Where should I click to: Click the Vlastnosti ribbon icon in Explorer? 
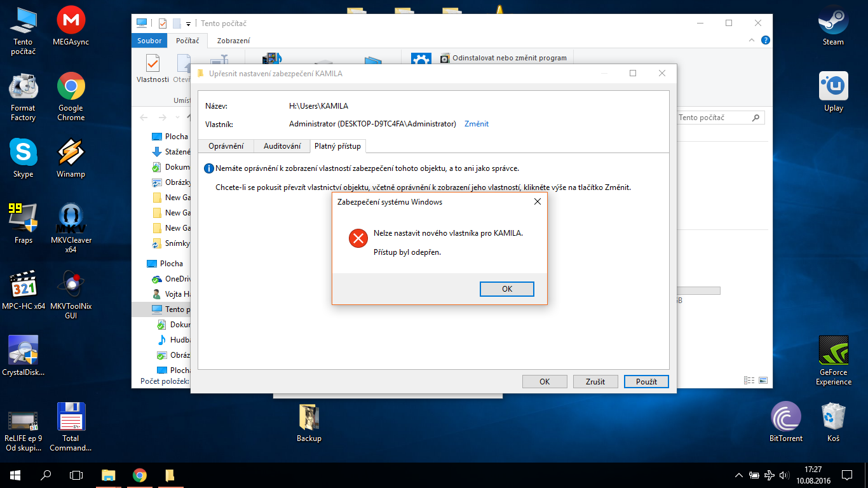[153, 69]
